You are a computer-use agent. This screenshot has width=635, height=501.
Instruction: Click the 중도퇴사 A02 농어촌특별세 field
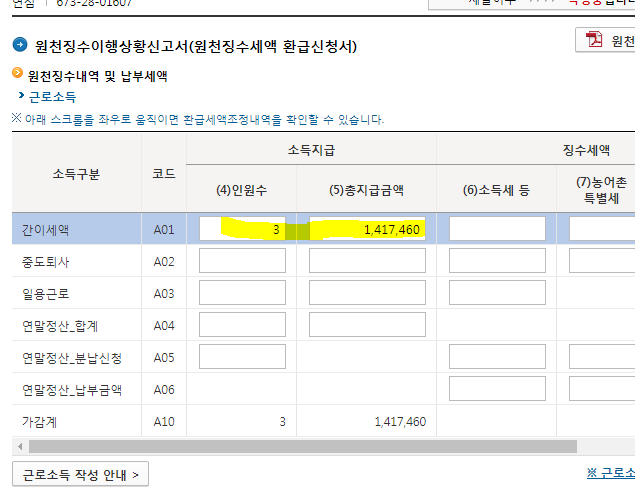coord(602,261)
